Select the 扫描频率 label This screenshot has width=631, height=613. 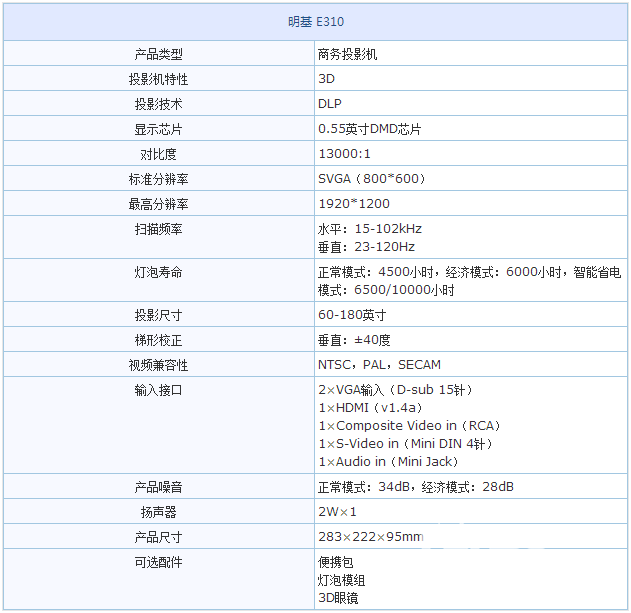pos(159,229)
